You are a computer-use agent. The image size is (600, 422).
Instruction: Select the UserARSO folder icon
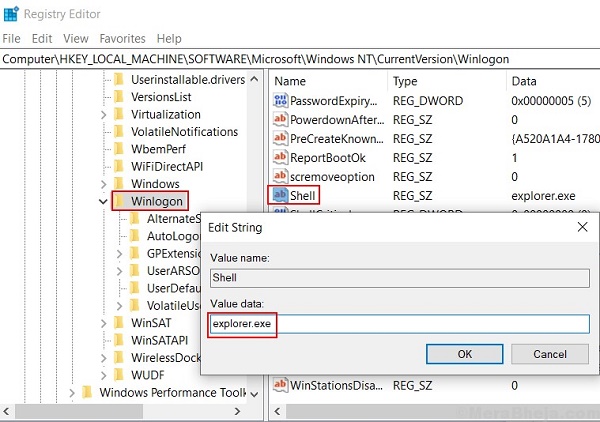point(135,271)
